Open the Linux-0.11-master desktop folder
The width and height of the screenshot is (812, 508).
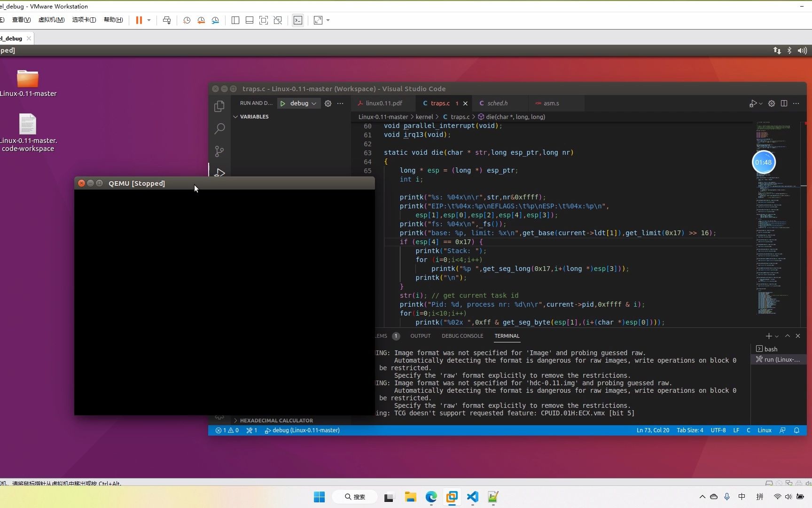[x=28, y=83]
